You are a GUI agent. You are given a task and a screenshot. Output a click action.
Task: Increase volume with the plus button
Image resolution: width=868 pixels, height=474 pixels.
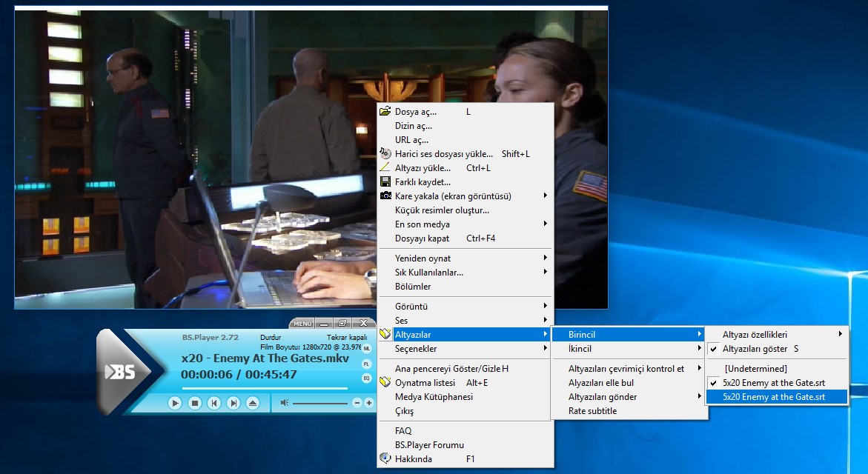tap(369, 403)
